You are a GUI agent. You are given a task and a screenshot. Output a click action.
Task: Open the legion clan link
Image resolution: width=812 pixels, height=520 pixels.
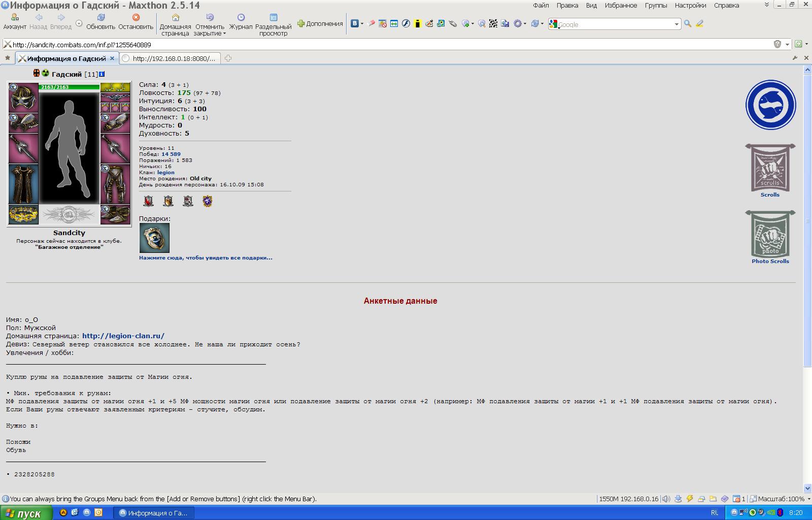click(165, 172)
